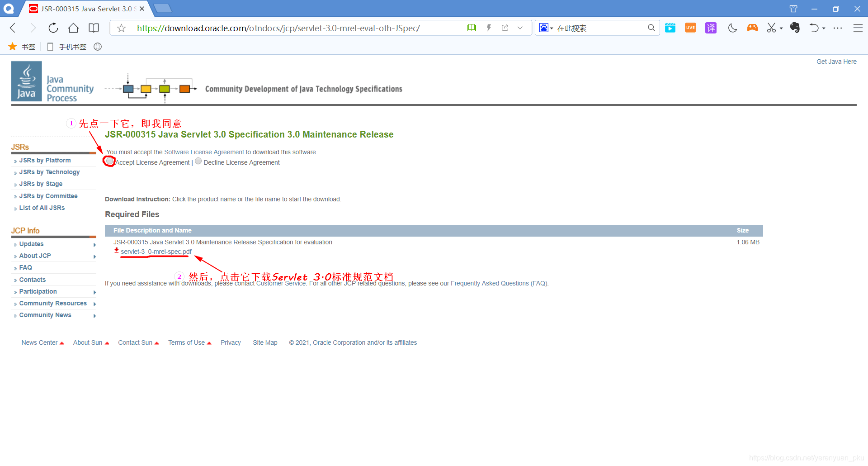This screenshot has width=868, height=466.
Task: Open Frequently Asked Questions (FAQ) link
Action: click(499, 283)
